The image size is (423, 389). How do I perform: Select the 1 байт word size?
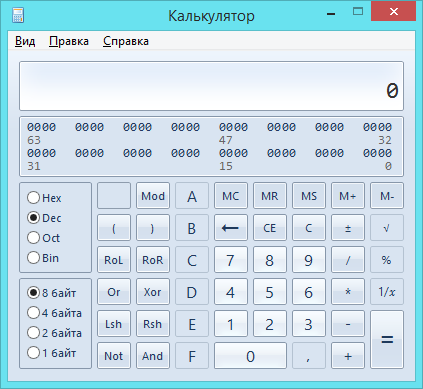[x=51, y=352]
